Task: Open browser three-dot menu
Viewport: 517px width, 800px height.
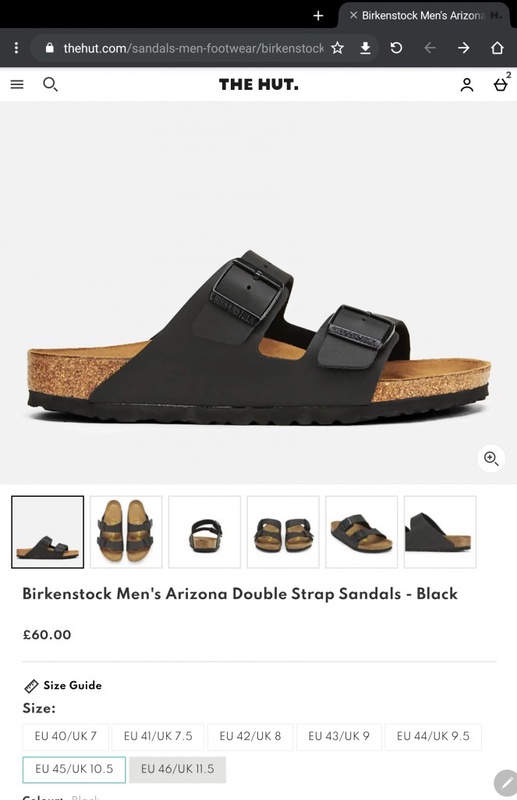Action: click(16, 48)
